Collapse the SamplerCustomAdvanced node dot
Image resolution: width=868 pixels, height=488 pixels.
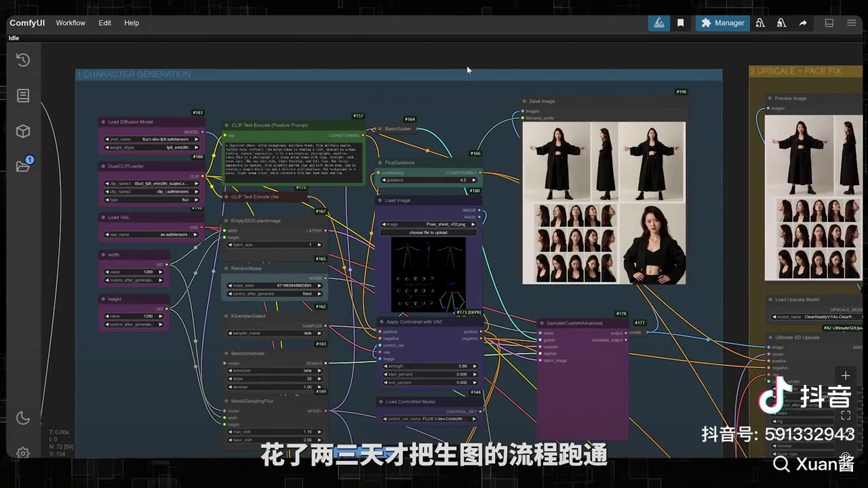tap(542, 323)
